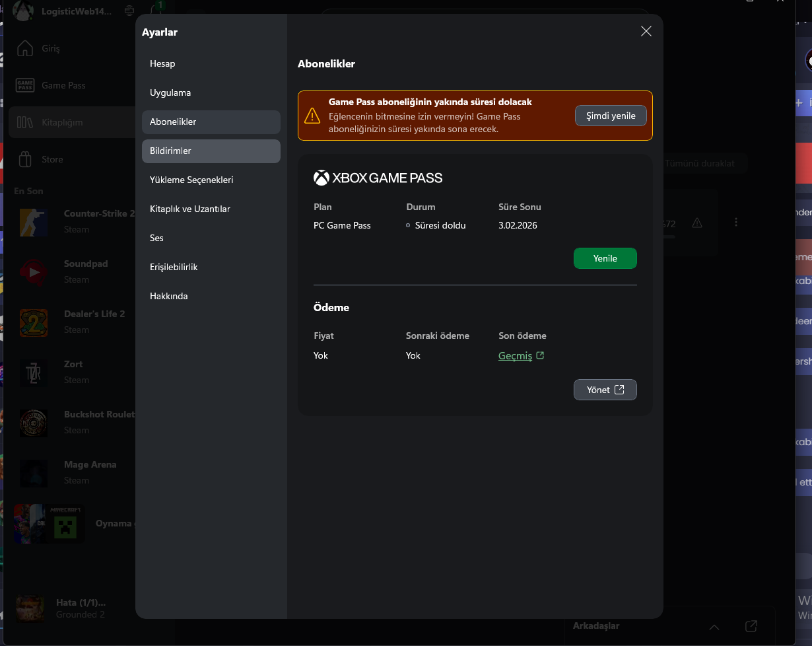Click the Süresi doldu status text

pyautogui.click(x=440, y=225)
